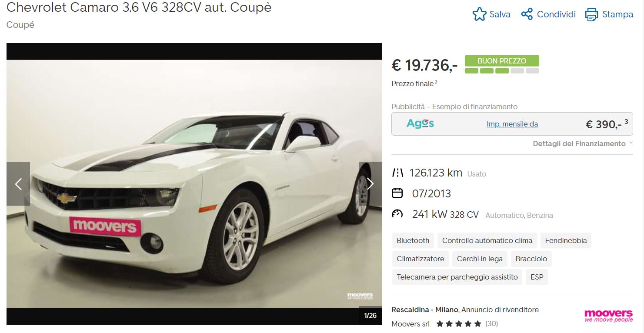Click the Stampa printer icon
The width and height of the screenshot is (644, 333).
(x=591, y=14)
